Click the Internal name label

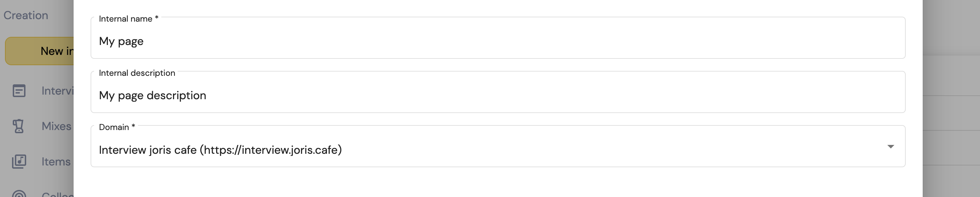tap(128, 19)
